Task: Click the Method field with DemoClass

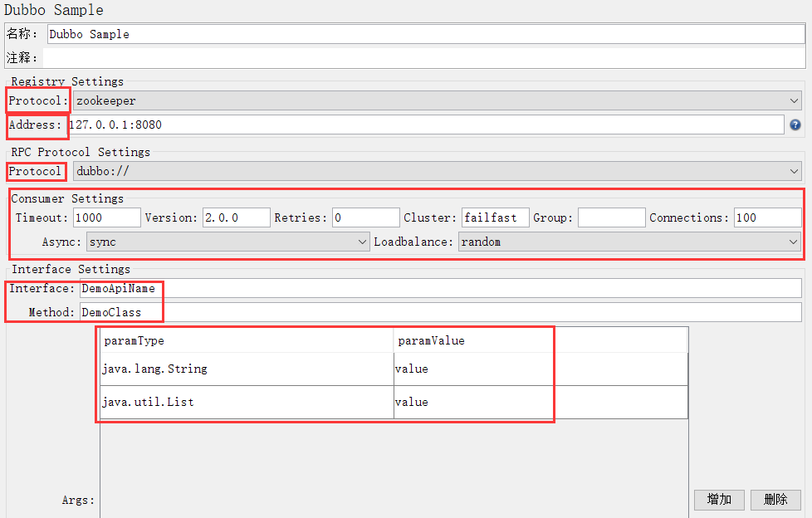Action: 441,312
